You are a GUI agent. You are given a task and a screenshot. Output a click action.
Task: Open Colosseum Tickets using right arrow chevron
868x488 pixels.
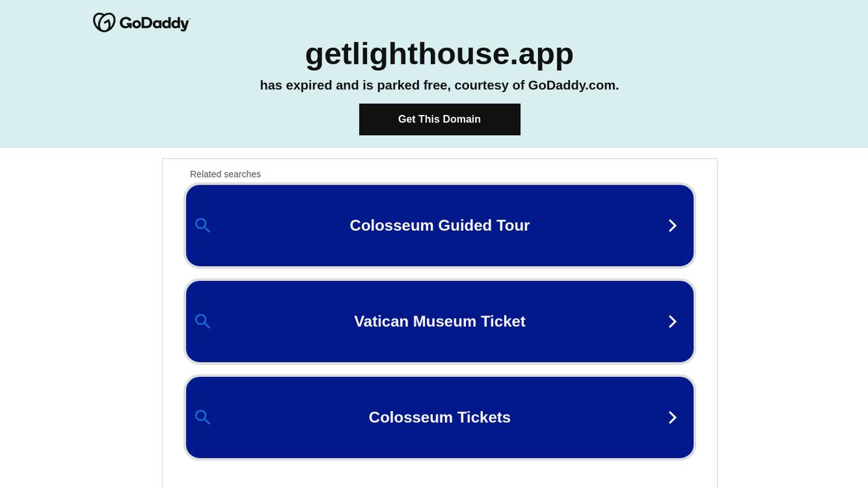(672, 417)
